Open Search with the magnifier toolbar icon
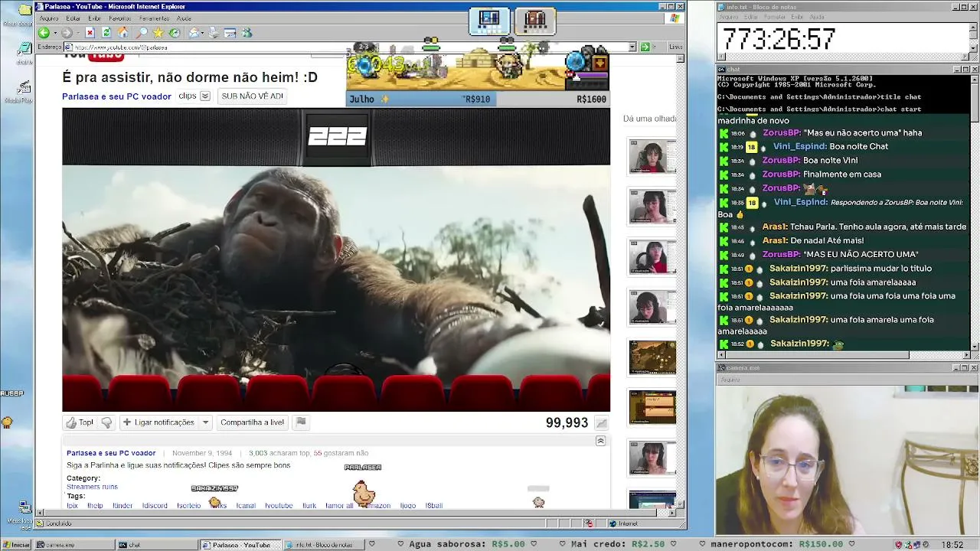 click(x=142, y=33)
